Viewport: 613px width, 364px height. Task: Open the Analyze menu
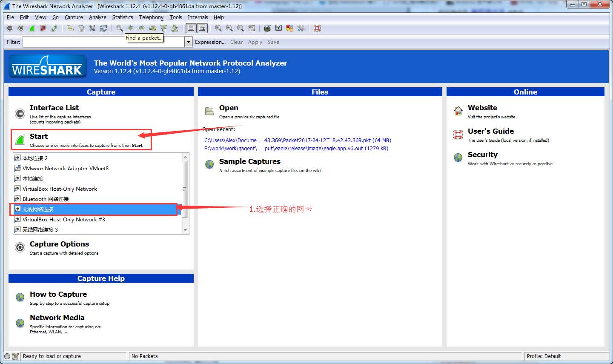point(97,17)
